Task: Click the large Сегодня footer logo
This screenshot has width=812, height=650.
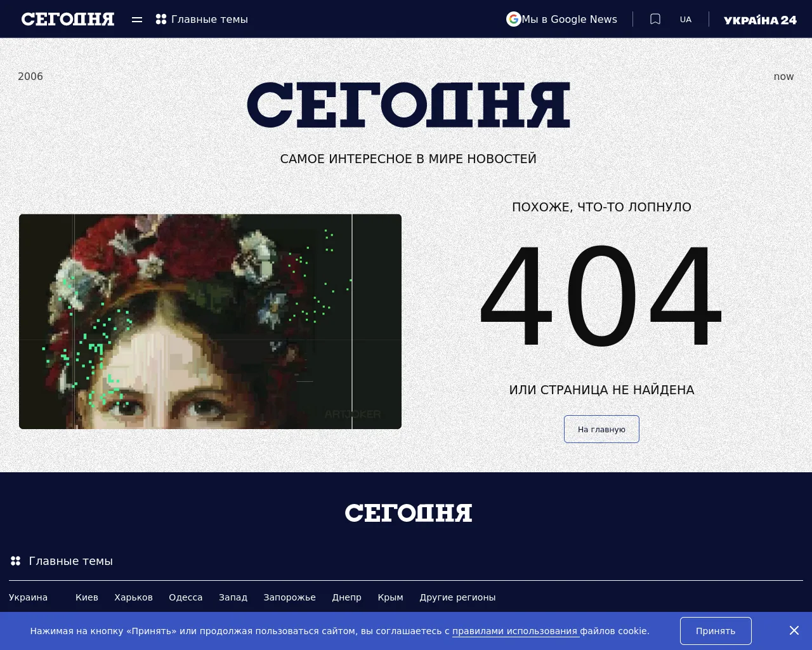Action: [x=409, y=513]
